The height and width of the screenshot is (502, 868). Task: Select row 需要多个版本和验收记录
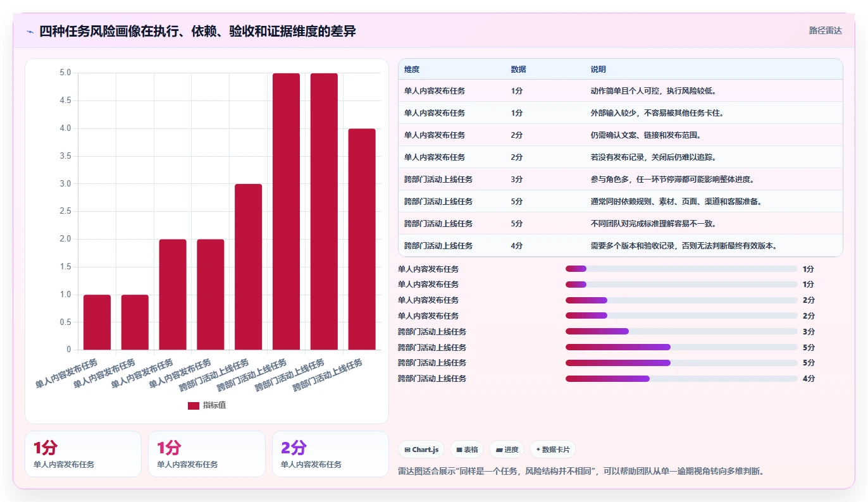[x=621, y=246]
